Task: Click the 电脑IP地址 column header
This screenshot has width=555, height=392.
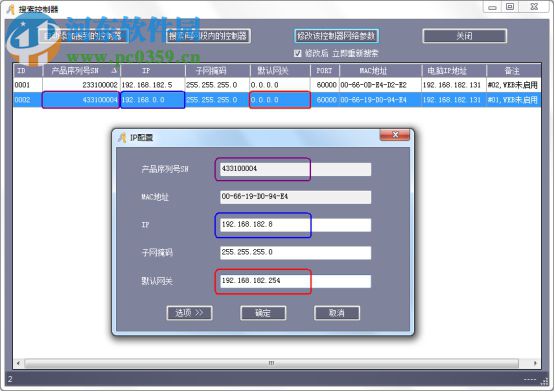Action: tap(454, 71)
